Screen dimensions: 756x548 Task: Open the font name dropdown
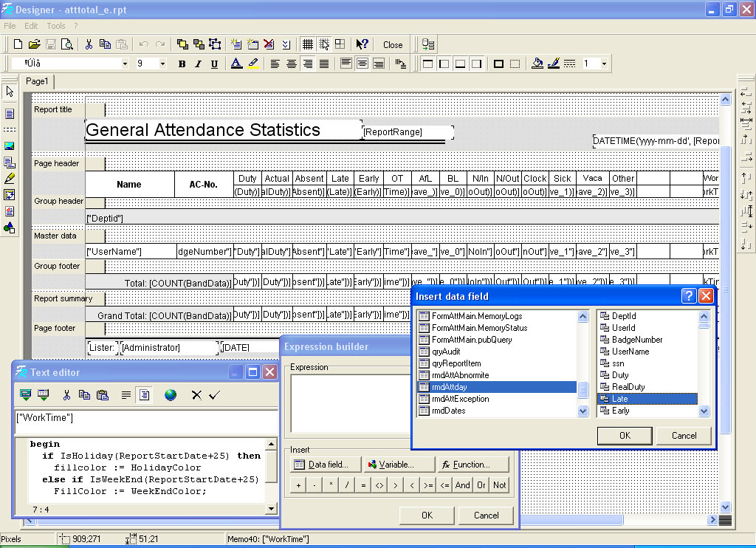pos(125,64)
